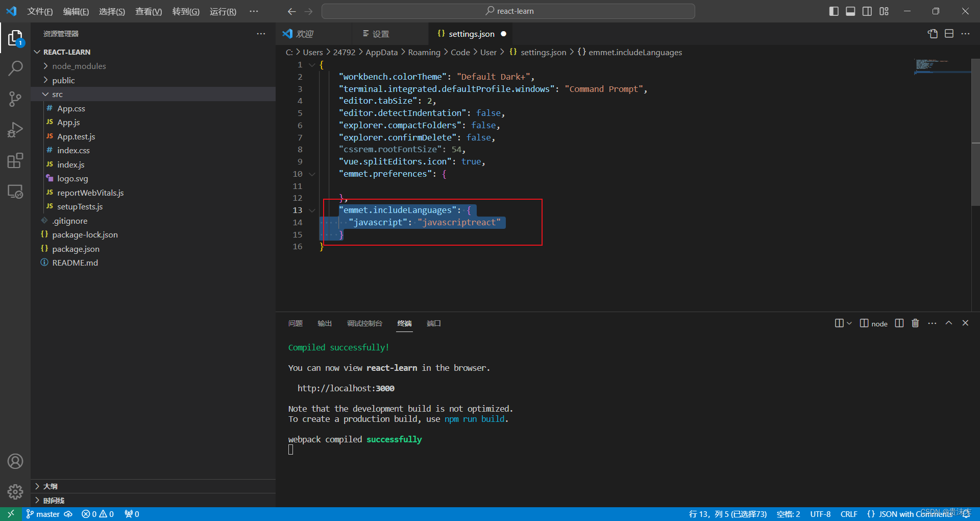Image resolution: width=980 pixels, height=521 pixels.
Task: Click the Open Settings UI icon
Action: click(x=933, y=34)
